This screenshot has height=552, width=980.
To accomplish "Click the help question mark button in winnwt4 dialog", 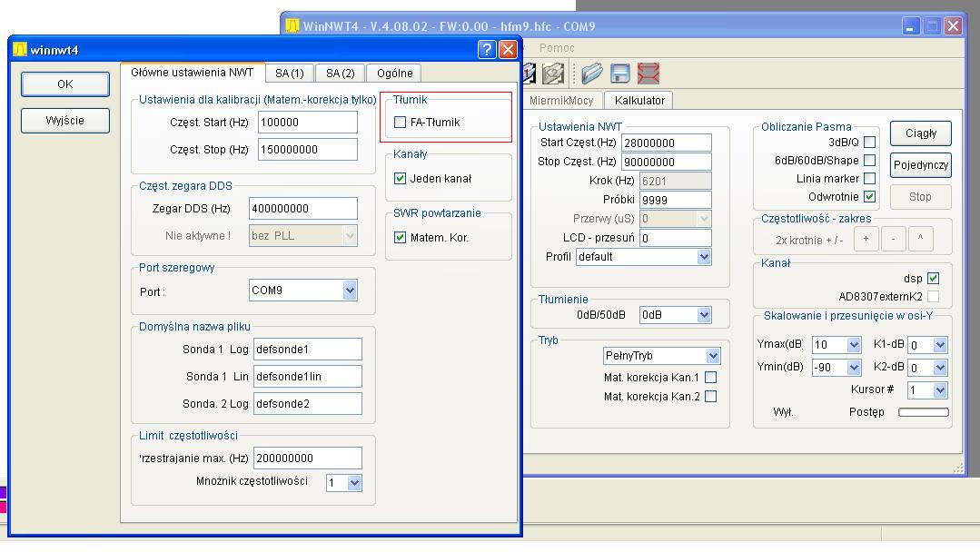I will (488, 50).
